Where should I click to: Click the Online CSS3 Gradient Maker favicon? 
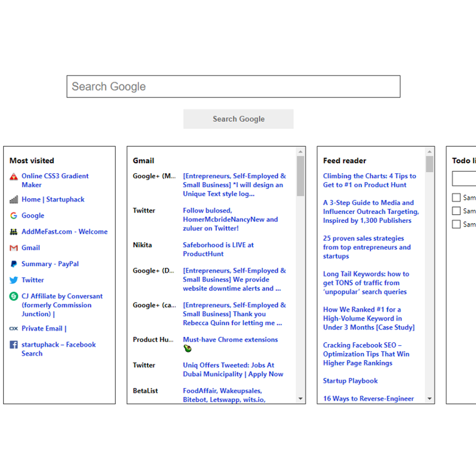point(13,177)
